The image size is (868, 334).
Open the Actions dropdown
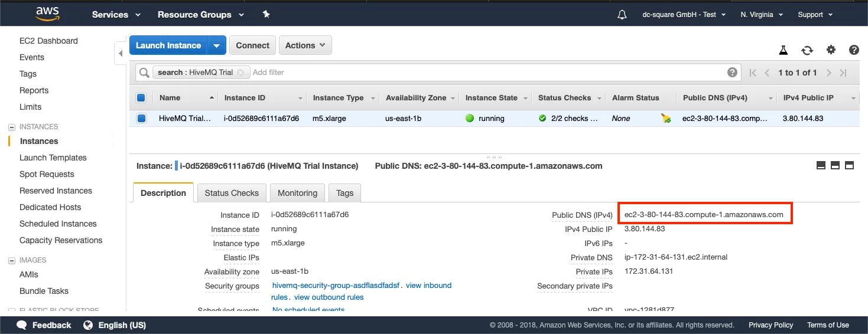(305, 45)
